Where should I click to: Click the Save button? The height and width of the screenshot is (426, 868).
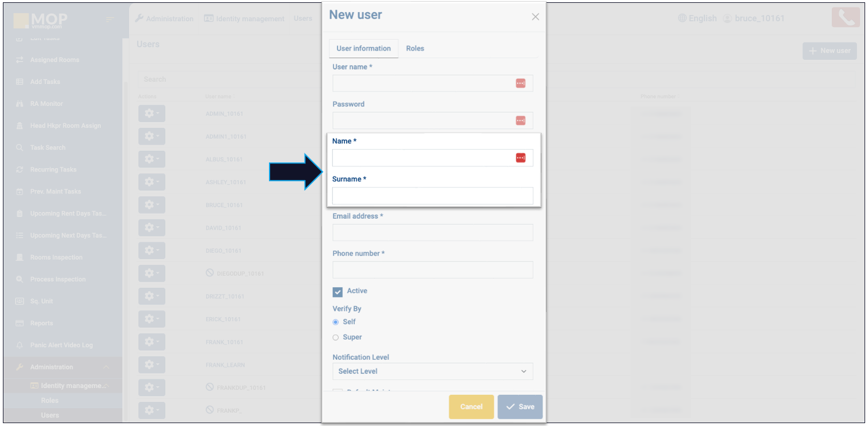[520, 407]
